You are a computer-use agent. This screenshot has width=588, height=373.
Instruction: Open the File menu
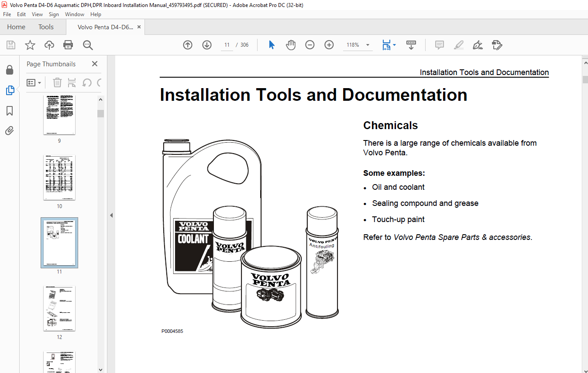7,14
